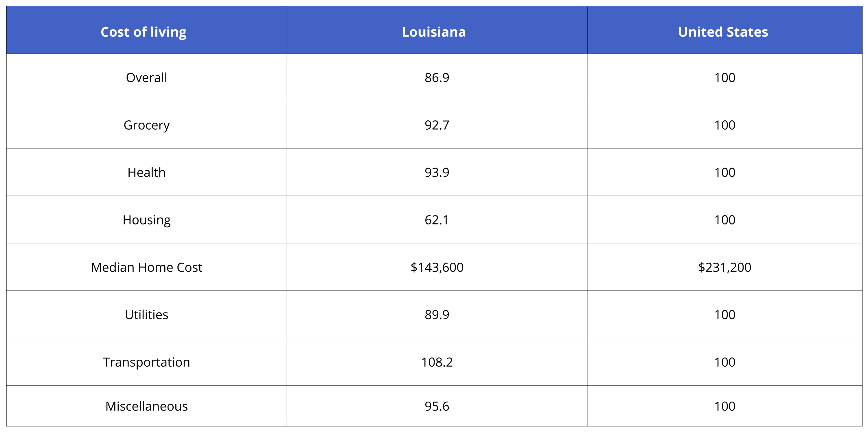Screen dimensions: 868x434
Task: Click the Louisiana median home cost $143,600
Action: [x=437, y=268]
